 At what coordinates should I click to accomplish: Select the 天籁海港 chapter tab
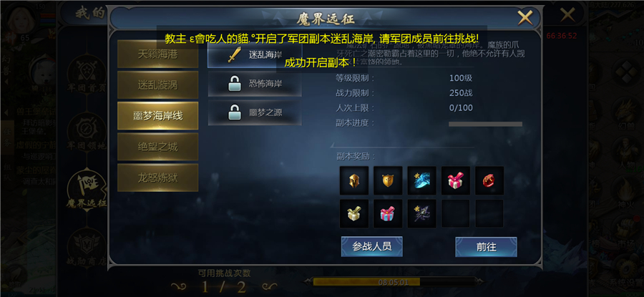pos(157,54)
